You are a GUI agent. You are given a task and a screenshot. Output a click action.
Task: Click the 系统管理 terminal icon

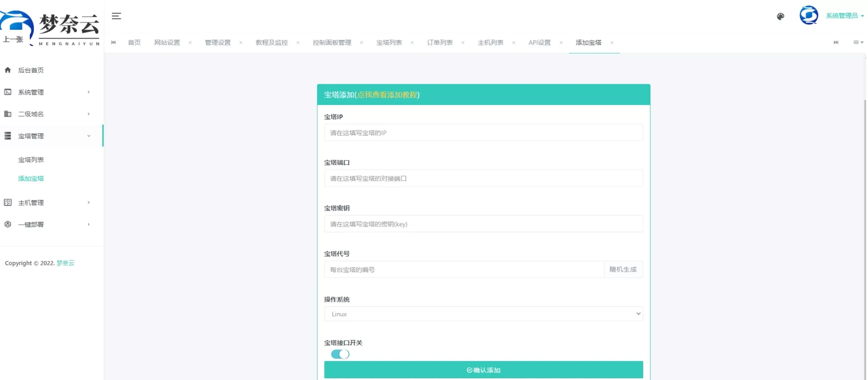tap(8, 92)
